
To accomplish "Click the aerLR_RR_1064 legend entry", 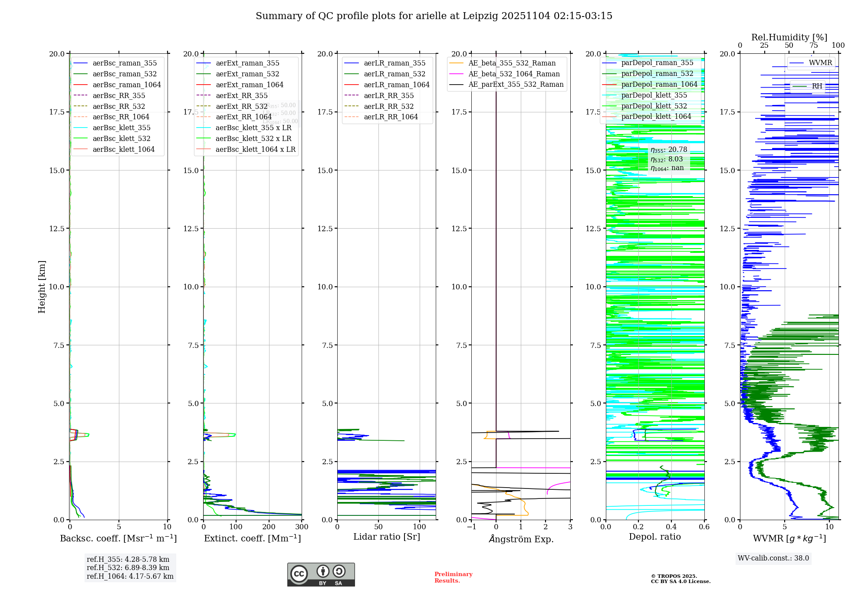I will tap(391, 117).
